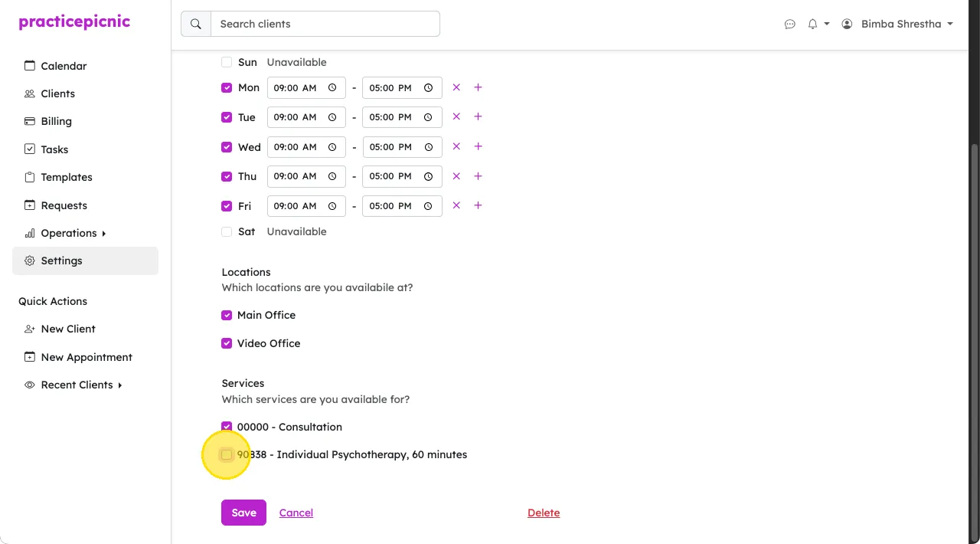This screenshot has height=544, width=980.
Task: Uncheck Monday availability
Action: pyautogui.click(x=227, y=87)
